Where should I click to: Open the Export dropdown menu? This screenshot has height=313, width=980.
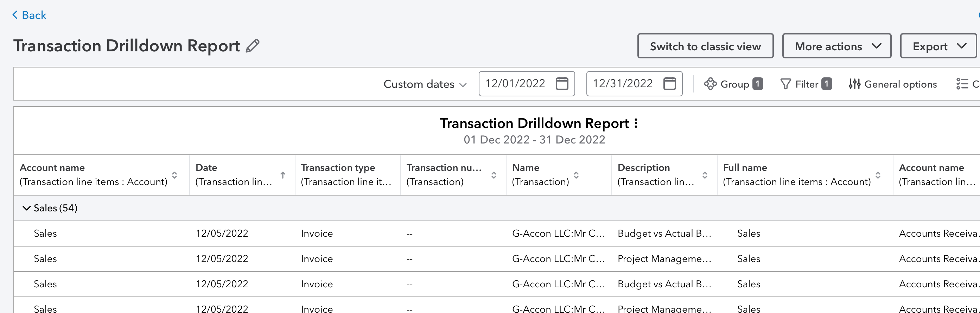pos(938,46)
